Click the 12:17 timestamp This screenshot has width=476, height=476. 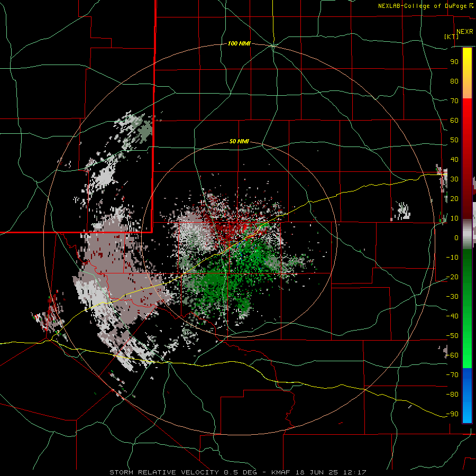pos(355,472)
